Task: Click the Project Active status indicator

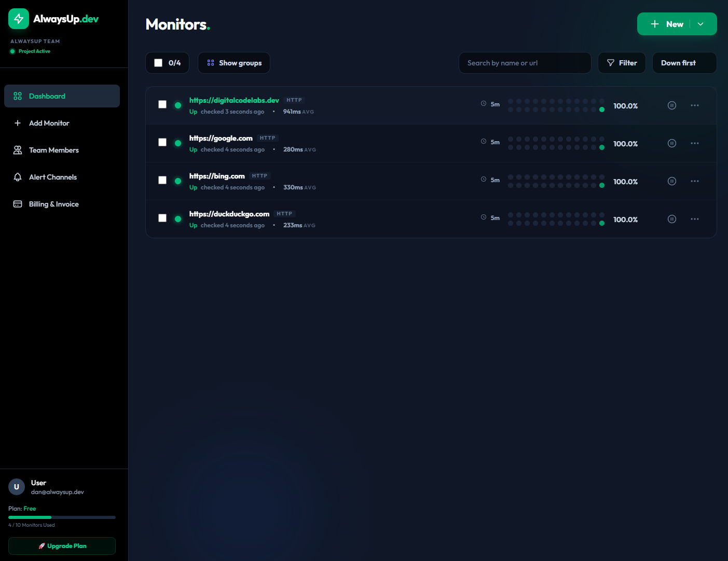Action: point(30,51)
